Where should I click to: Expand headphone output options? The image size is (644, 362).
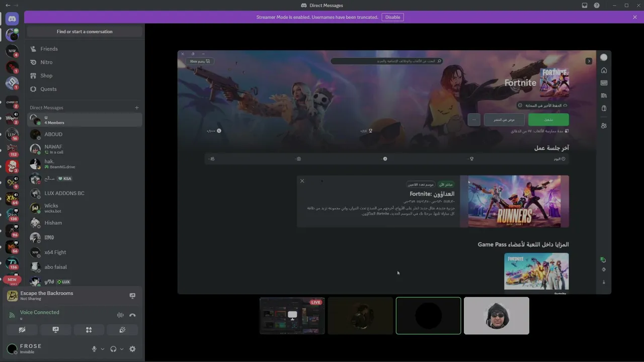[122, 349]
